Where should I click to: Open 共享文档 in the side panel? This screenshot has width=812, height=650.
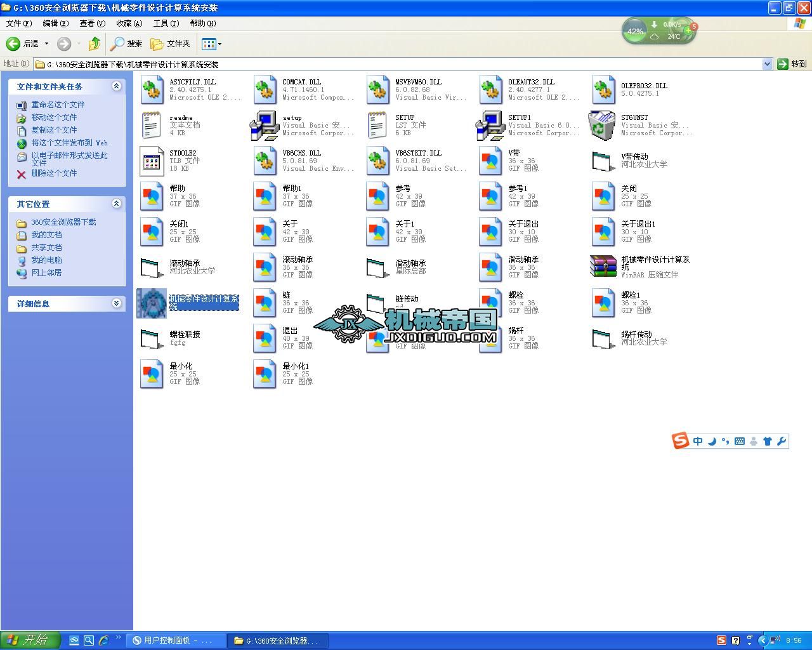tap(46, 248)
